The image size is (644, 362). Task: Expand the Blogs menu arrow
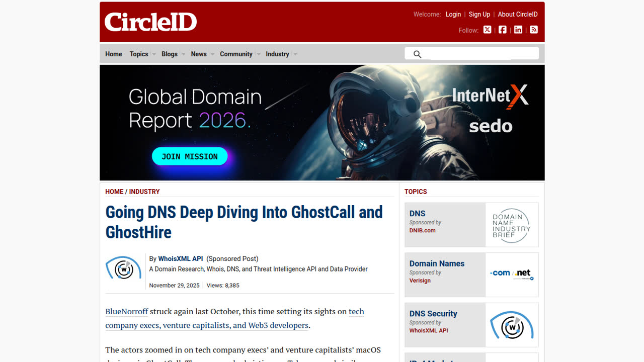point(183,54)
